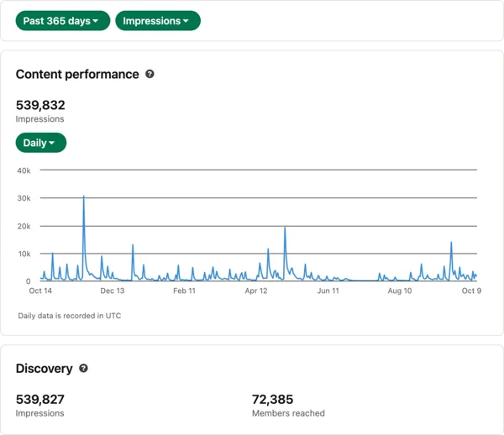Click the Jun 11 date label
This screenshot has height=435, width=504.
(x=328, y=291)
